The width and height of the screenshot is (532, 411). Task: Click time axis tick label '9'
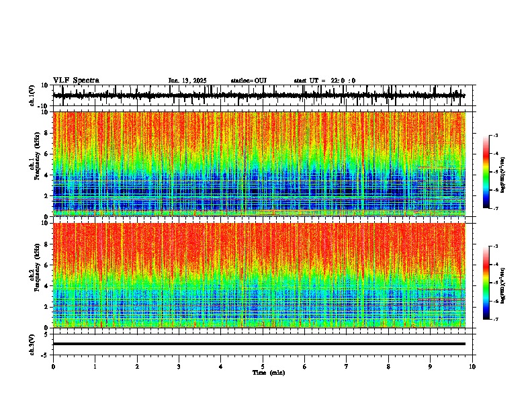click(430, 367)
